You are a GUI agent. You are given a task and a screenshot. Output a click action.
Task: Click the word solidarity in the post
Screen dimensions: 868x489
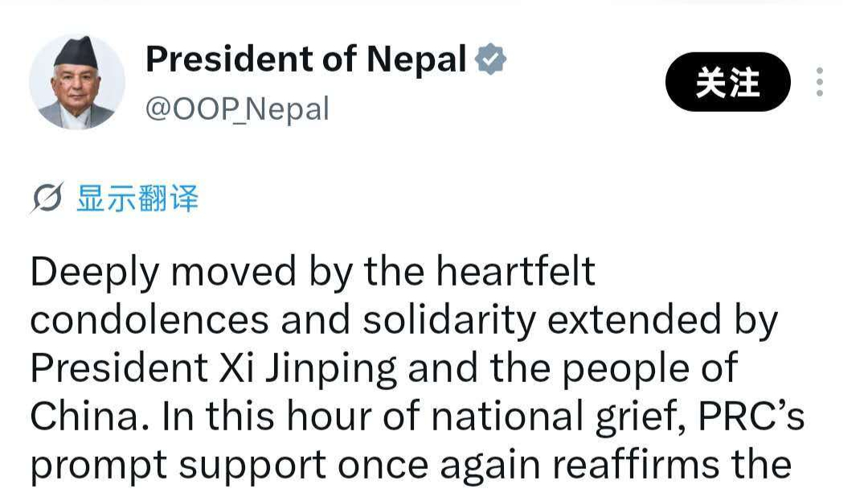pos(449,320)
